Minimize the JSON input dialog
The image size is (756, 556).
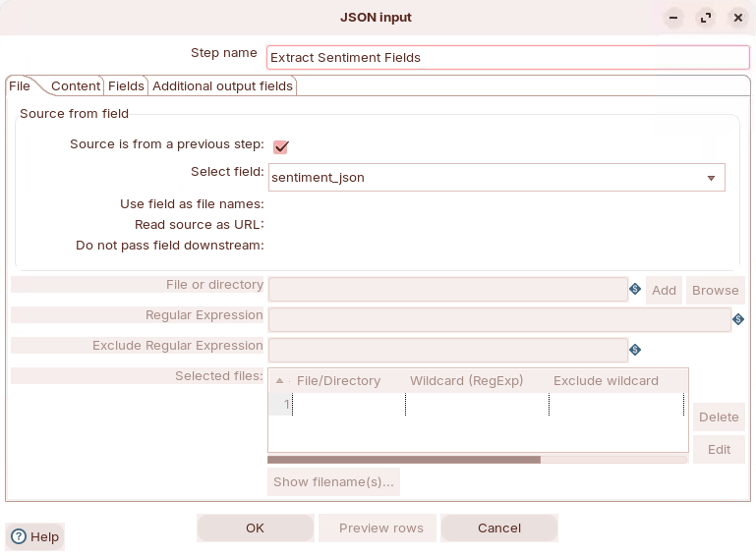coord(673,18)
